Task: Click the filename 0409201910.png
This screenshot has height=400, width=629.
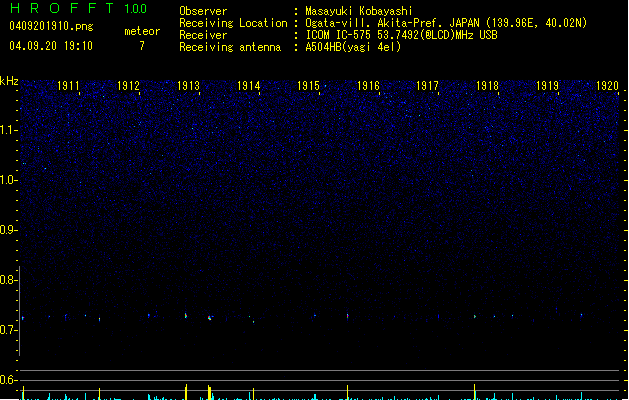Action: click(x=51, y=26)
